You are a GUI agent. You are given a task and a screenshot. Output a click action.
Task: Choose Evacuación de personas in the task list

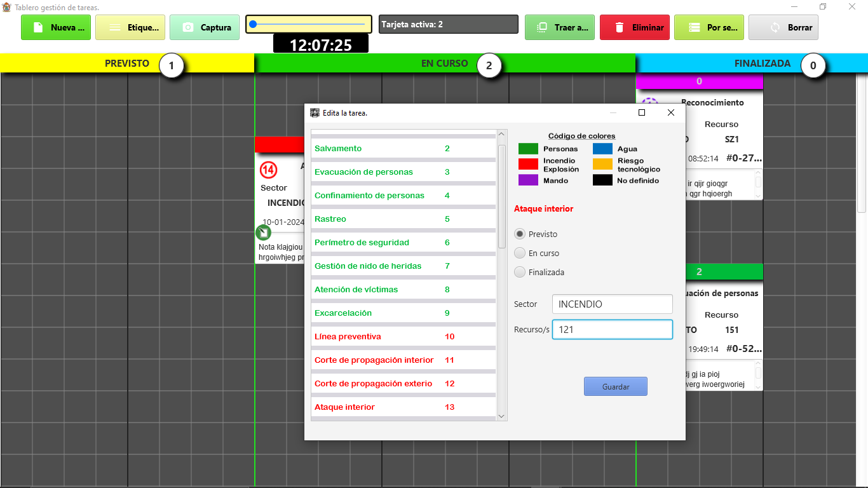pyautogui.click(x=403, y=172)
